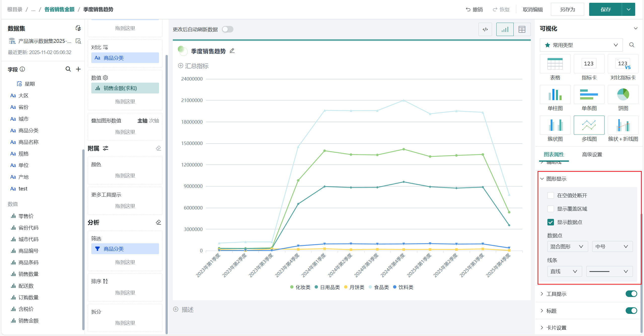
Task: Expand the card settings section
Action: 556,328
